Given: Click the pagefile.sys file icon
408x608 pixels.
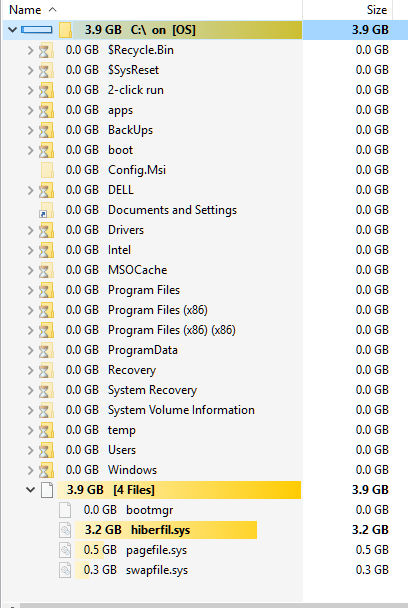Looking at the screenshot, I should [x=65, y=550].
